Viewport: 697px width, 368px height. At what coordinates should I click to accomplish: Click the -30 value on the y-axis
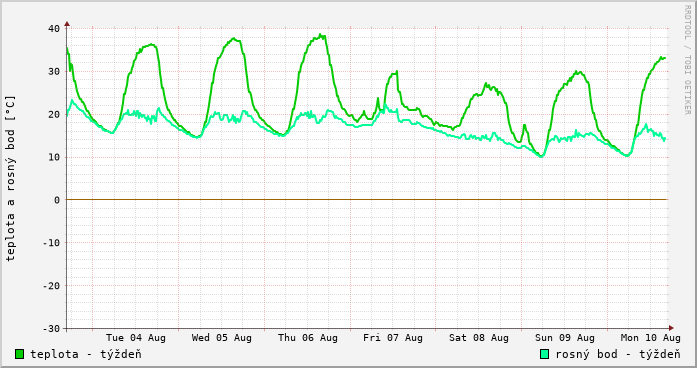(51, 328)
